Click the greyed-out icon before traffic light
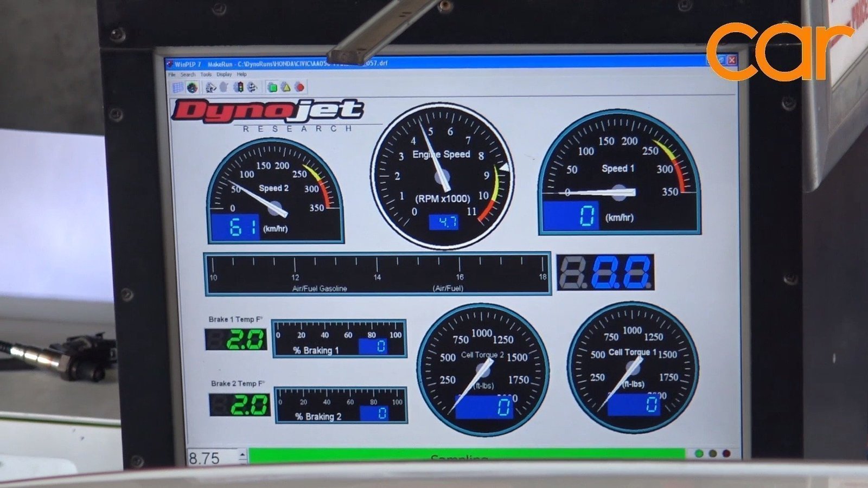The image size is (868, 488). [224, 87]
